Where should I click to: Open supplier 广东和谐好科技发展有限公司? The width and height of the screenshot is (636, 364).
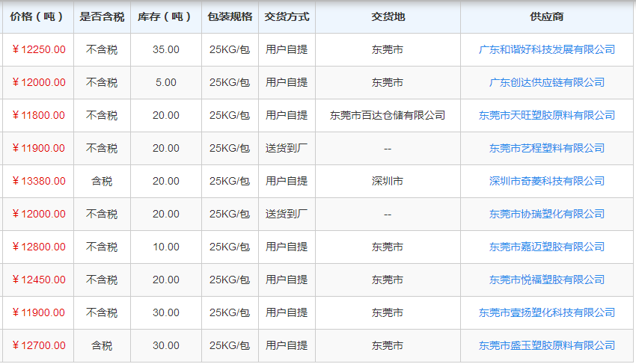546,49
